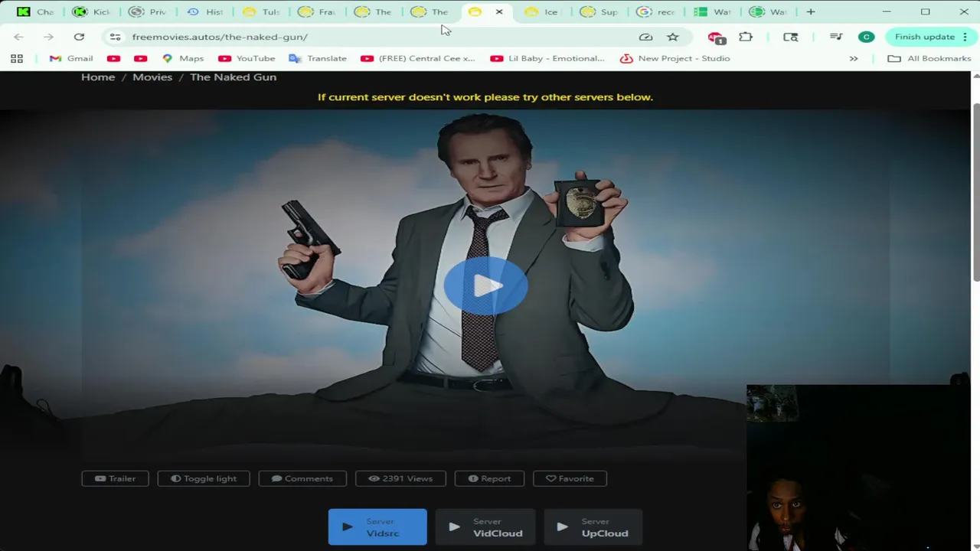The image size is (980, 551).
Task: Reload the current page
Action: (x=79, y=37)
